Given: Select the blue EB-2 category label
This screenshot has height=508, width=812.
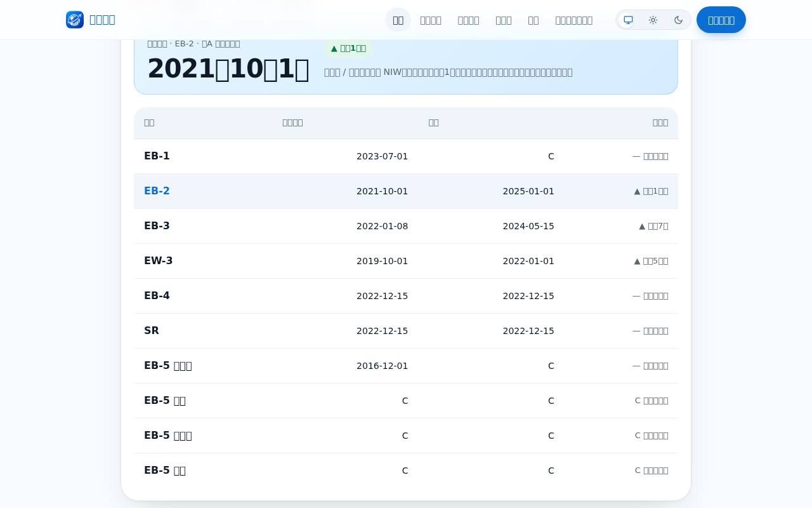Looking at the screenshot, I should point(157,191).
